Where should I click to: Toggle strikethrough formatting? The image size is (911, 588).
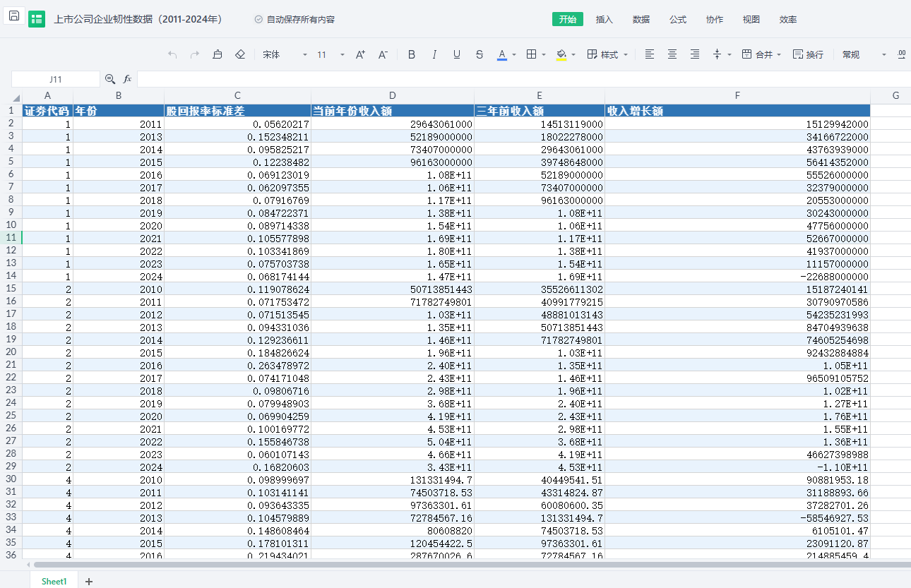pyautogui.click(x=480, y=54)
